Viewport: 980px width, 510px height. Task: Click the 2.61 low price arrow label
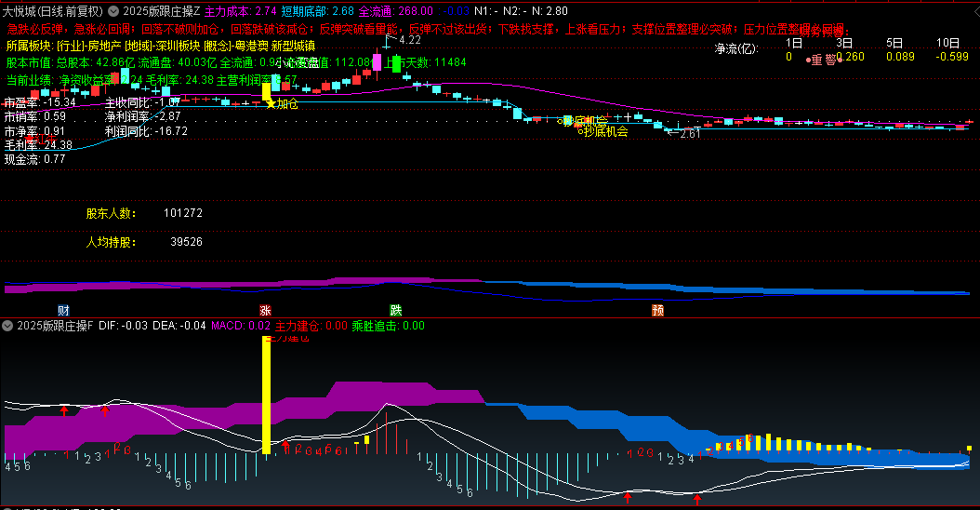pyautogui.click(x=683, y=133)
